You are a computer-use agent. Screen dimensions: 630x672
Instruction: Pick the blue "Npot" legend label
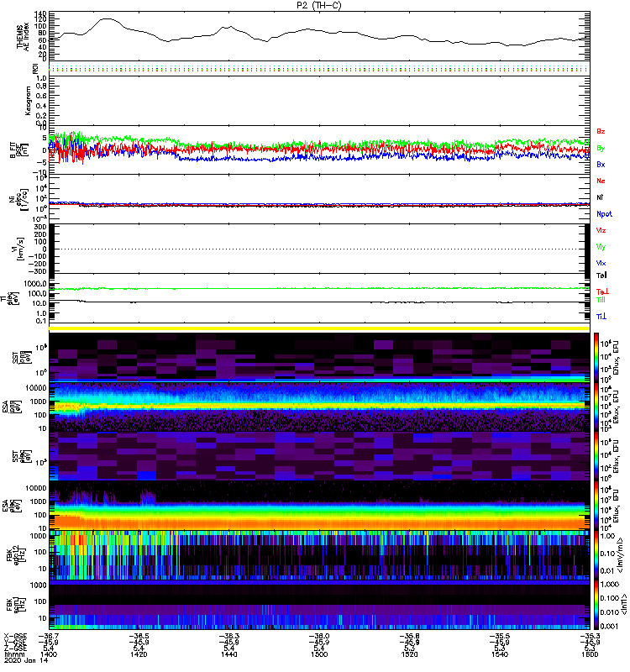coord(604,214)
